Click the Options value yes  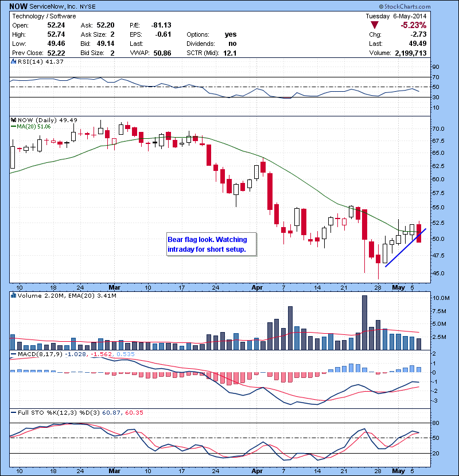(231, 34)
